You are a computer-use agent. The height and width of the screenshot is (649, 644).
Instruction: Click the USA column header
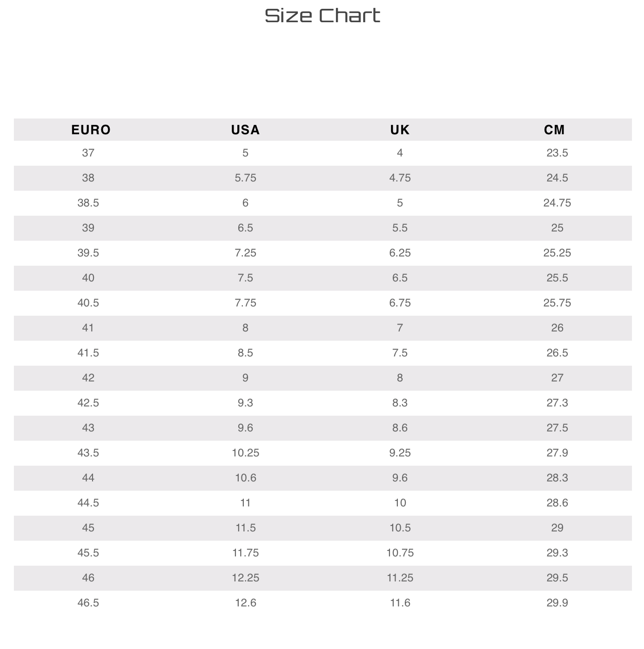coord(246,130)
